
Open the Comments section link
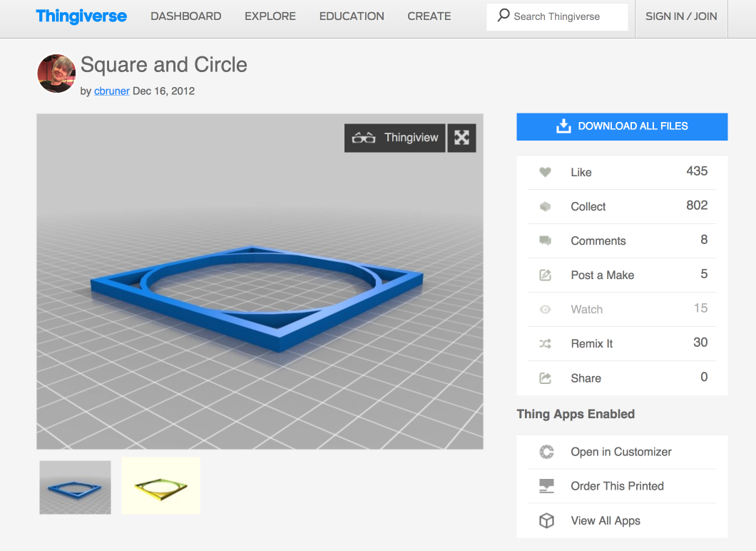(598, 241)
